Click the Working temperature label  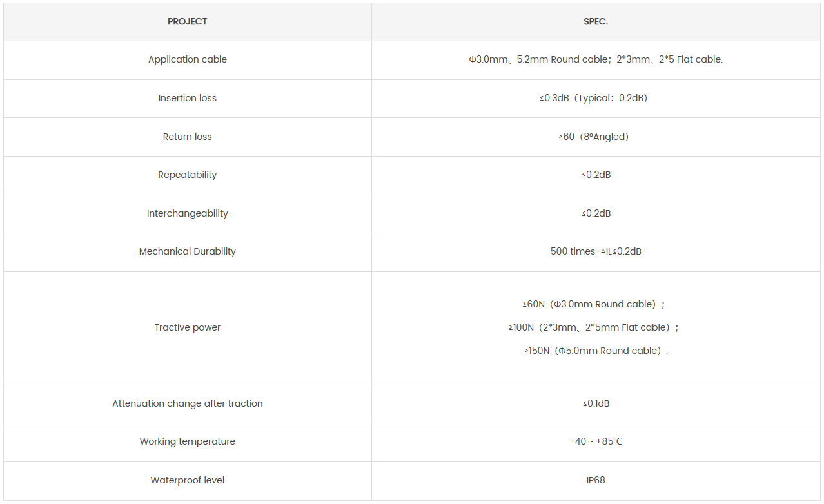(188, 441)
